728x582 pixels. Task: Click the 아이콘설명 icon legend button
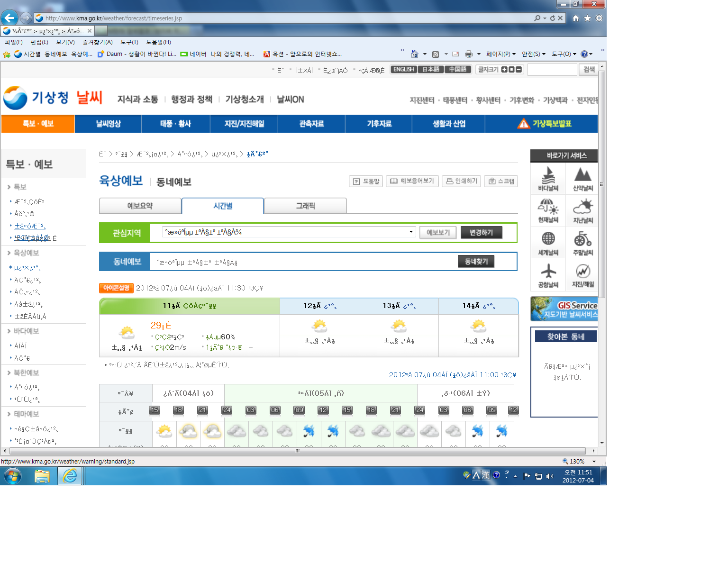point(116,288)
